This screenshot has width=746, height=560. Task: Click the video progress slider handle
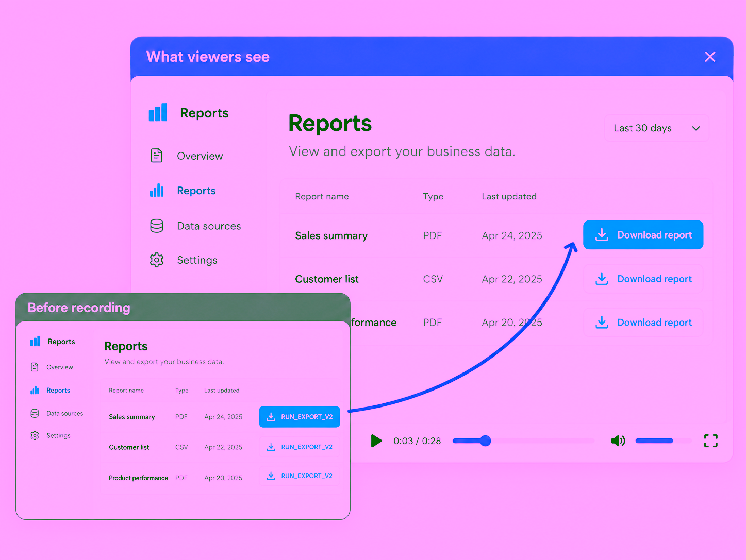click(485, 440)
